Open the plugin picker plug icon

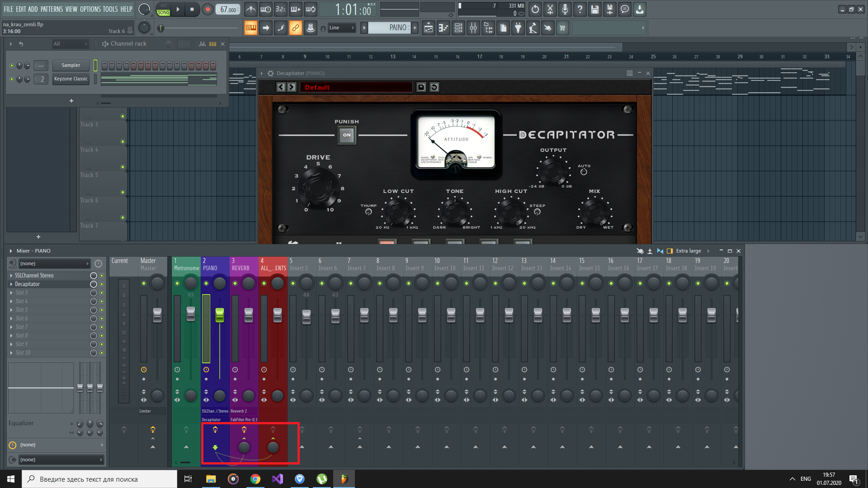pos(518,28)
